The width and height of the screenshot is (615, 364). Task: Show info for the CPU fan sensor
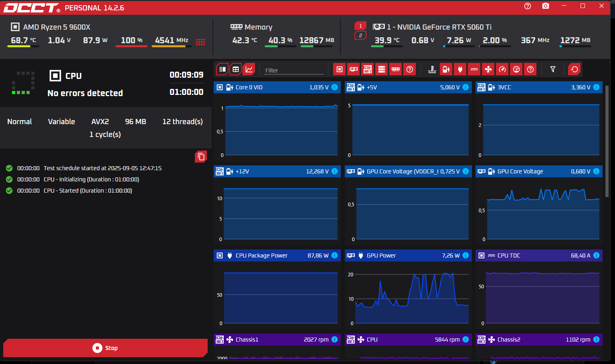[x=466, y=340]
